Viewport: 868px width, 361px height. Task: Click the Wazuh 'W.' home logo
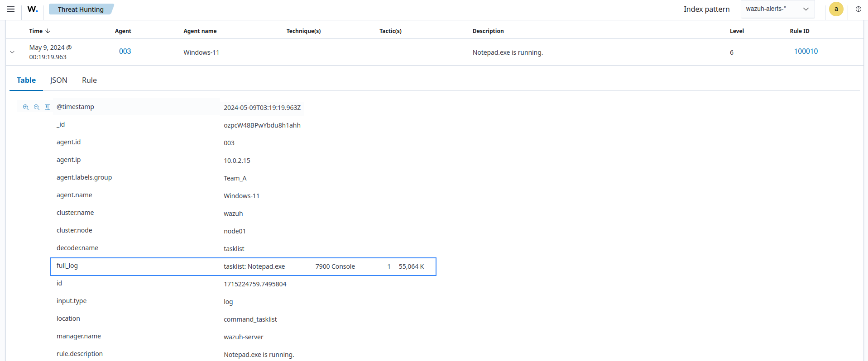(32, 9)
